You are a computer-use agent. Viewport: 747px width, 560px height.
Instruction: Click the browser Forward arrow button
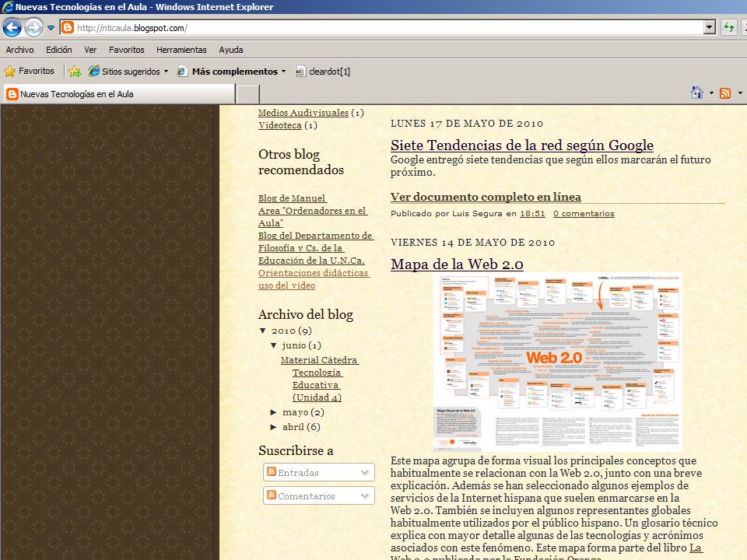(x=33, y=28)
